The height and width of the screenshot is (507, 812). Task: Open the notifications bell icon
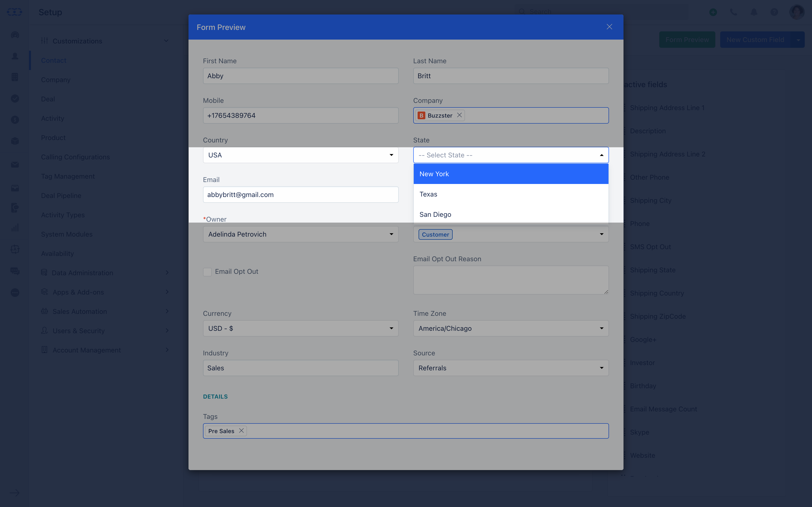754,12
